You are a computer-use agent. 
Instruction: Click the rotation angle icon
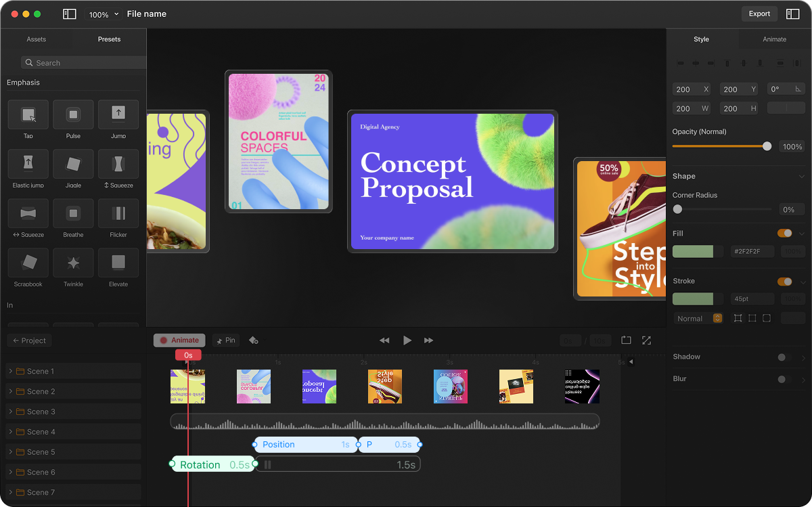coord(798,89)
